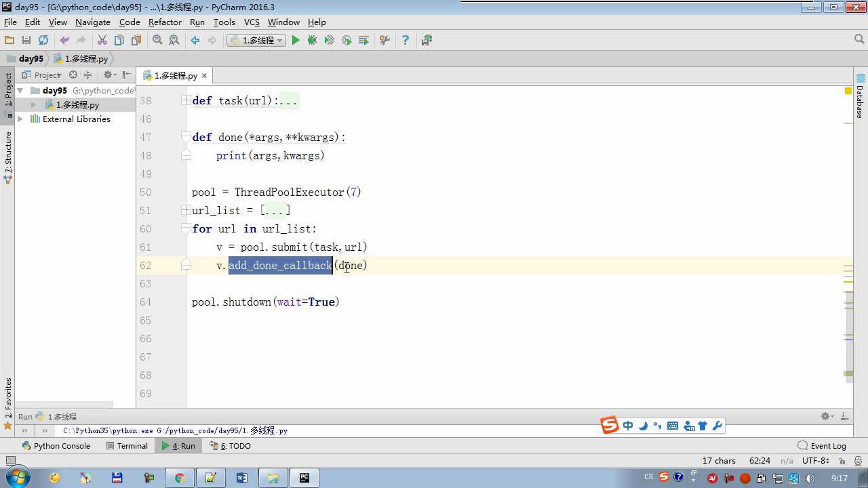
Task: Click the Collapse All icon in Project panel
Action: point(87,75)
